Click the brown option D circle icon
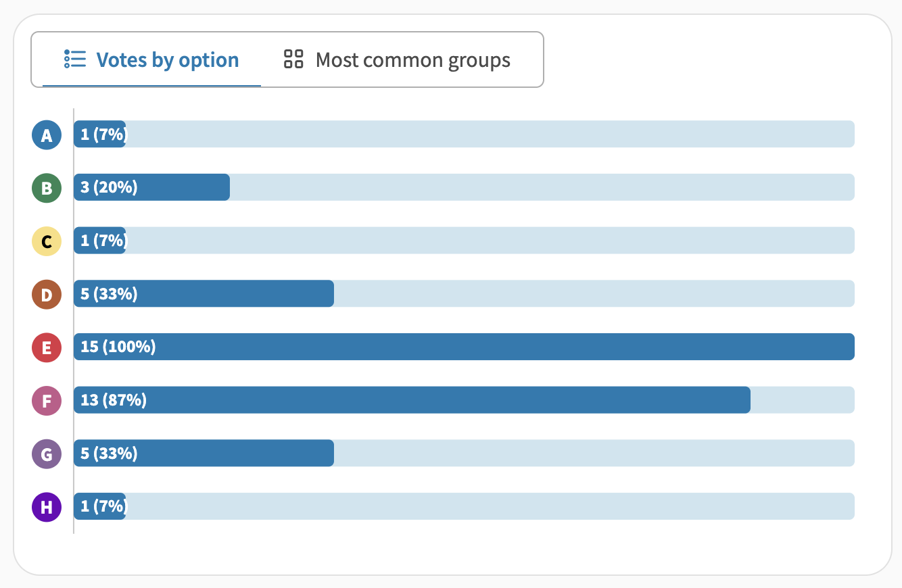 click(x=47, y=295)
